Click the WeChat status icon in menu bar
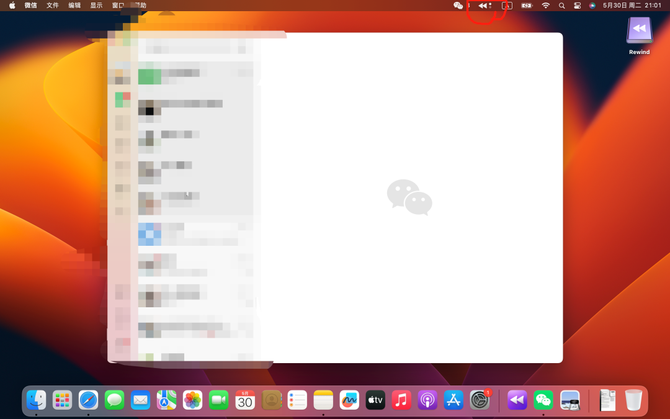The height and width of the screenshot is (419, 670). 458,6
